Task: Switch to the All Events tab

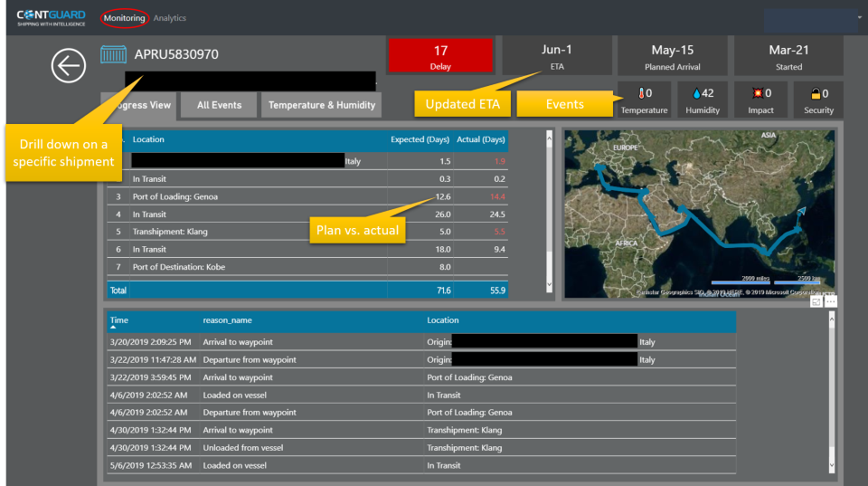Action: 219,105
